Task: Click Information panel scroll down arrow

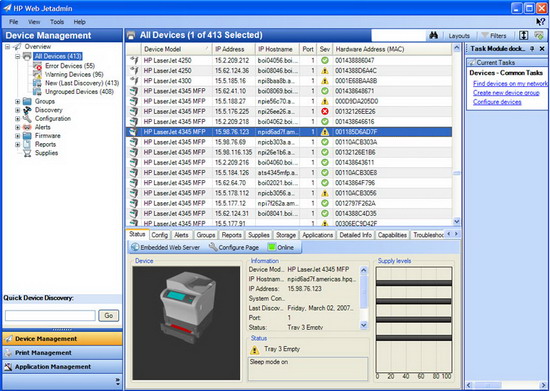Action: (x=364, y=325)
